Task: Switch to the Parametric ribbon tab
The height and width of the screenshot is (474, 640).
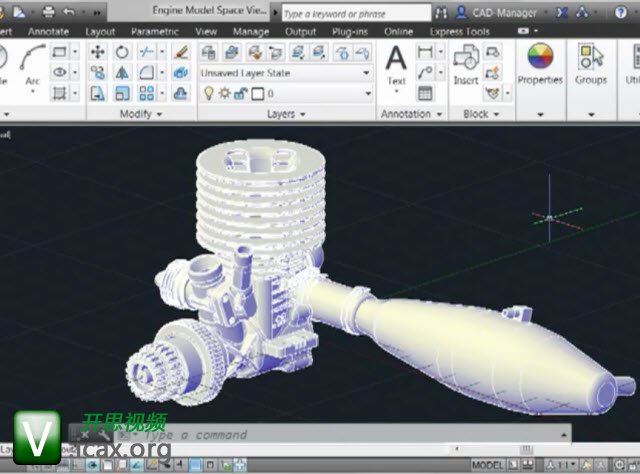Action: [155, 31]
